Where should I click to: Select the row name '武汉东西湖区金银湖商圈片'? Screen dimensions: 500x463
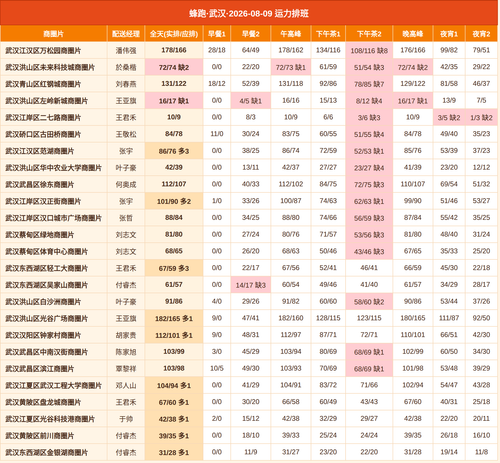tap(46, 452)
